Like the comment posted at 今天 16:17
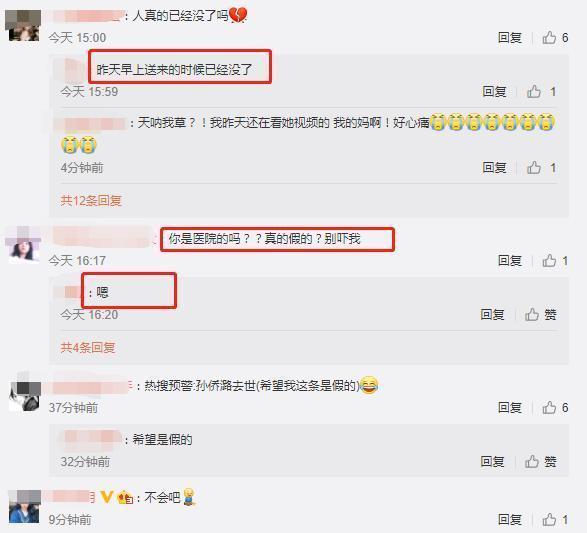 coord(555,261)
